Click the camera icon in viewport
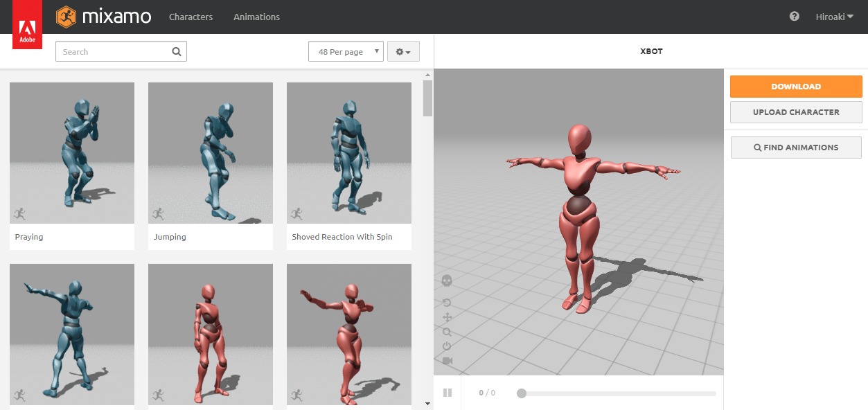 pos(448,361)
